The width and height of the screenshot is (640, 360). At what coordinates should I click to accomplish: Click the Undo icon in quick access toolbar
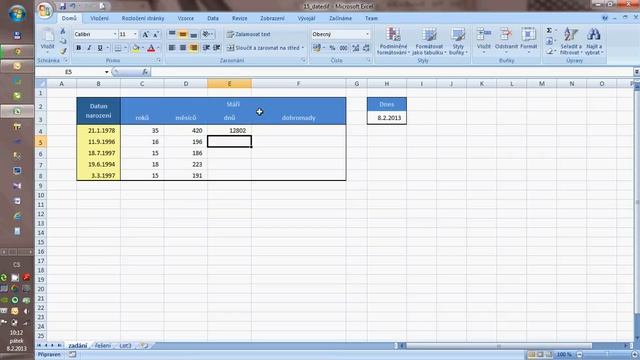[73, 6]
